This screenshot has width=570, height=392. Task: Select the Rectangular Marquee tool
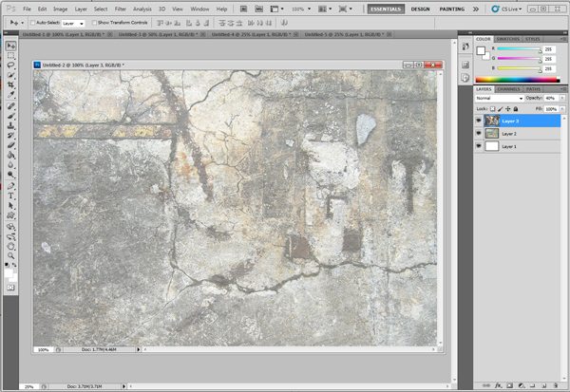[10, 55]
